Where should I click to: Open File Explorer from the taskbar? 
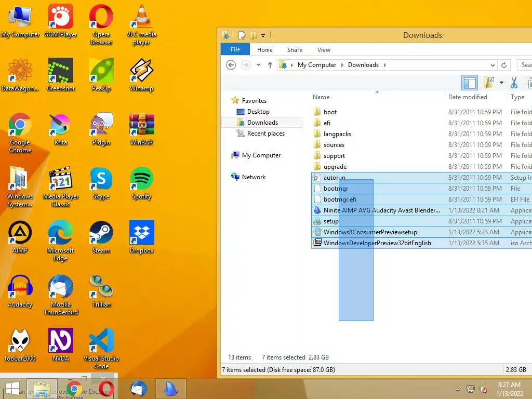pos(42,389)
